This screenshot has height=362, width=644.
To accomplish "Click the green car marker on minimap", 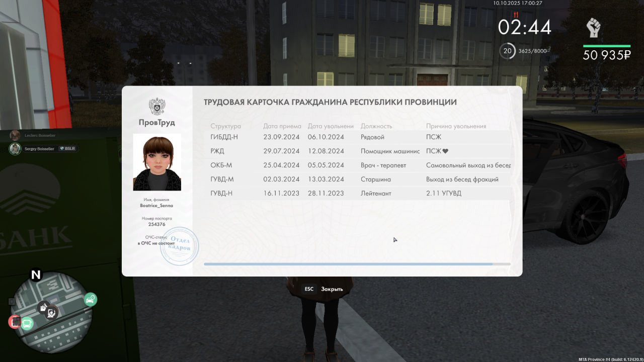I will (90, 300).
